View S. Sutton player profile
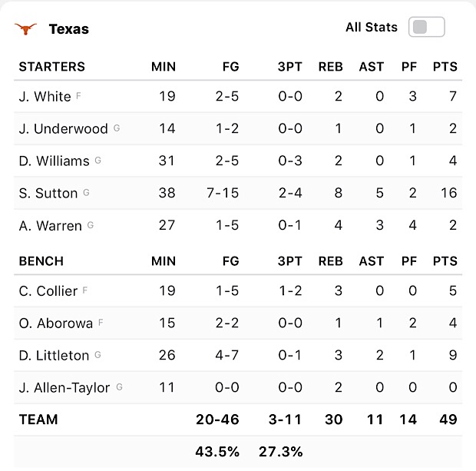Viewport: 476px width, 471px height. click(x=48, y=194)
